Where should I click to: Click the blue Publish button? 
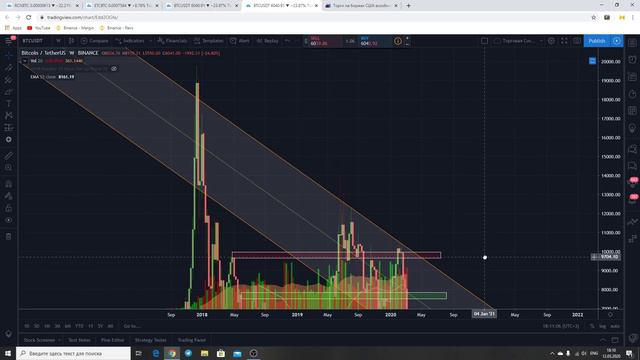pos(597,41)
